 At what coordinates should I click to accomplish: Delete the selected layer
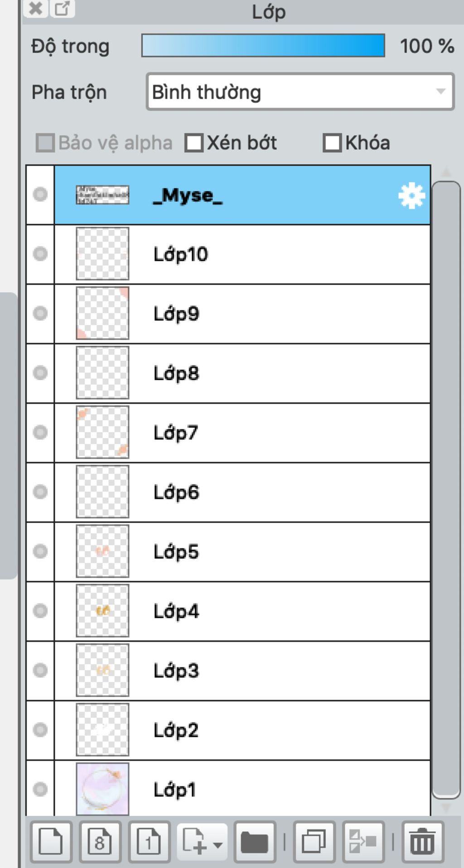pyautogui.click(x=422, y=841)
